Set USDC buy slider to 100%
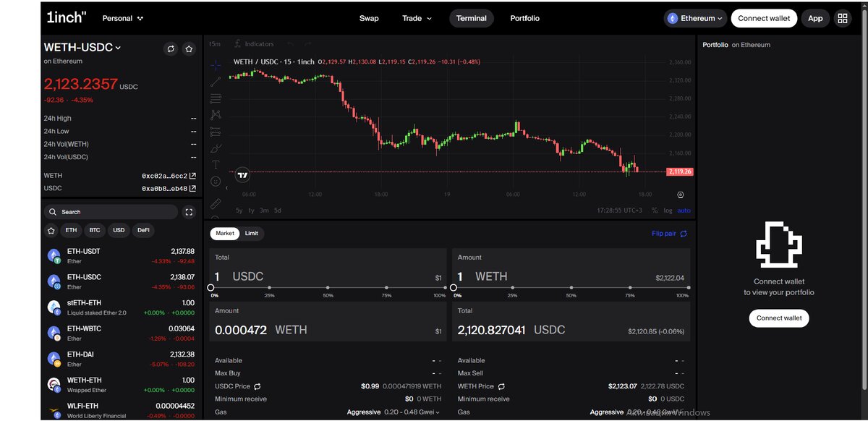The image size is (868, 421). point(444,288)
